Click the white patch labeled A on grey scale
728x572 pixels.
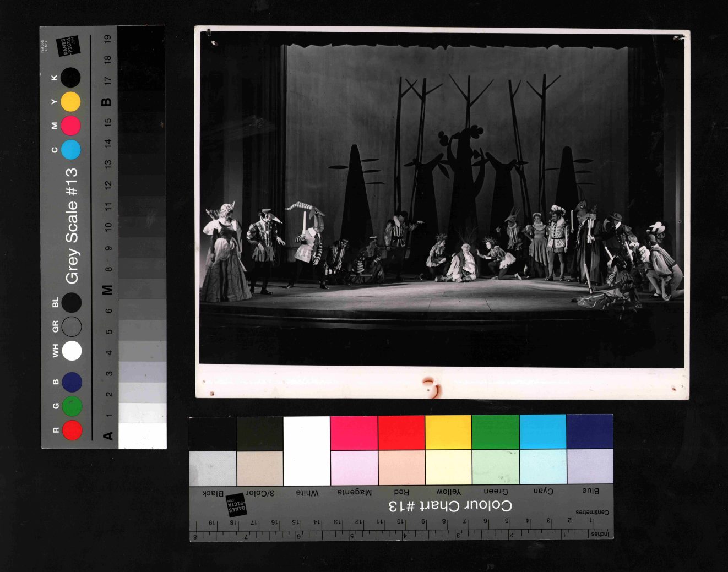142,435
